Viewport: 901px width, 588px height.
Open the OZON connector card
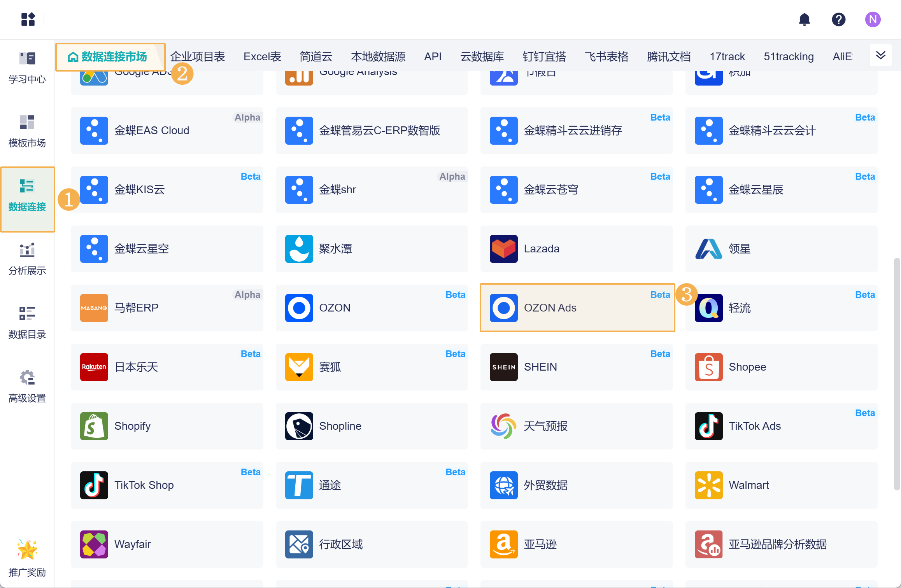372,308
